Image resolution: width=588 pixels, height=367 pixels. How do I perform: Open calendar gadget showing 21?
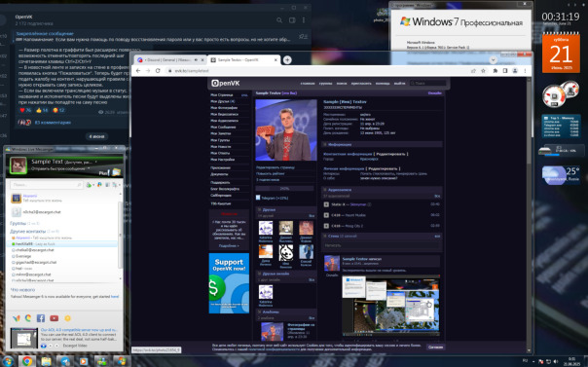pyautogui.click(x=561, y=53)
